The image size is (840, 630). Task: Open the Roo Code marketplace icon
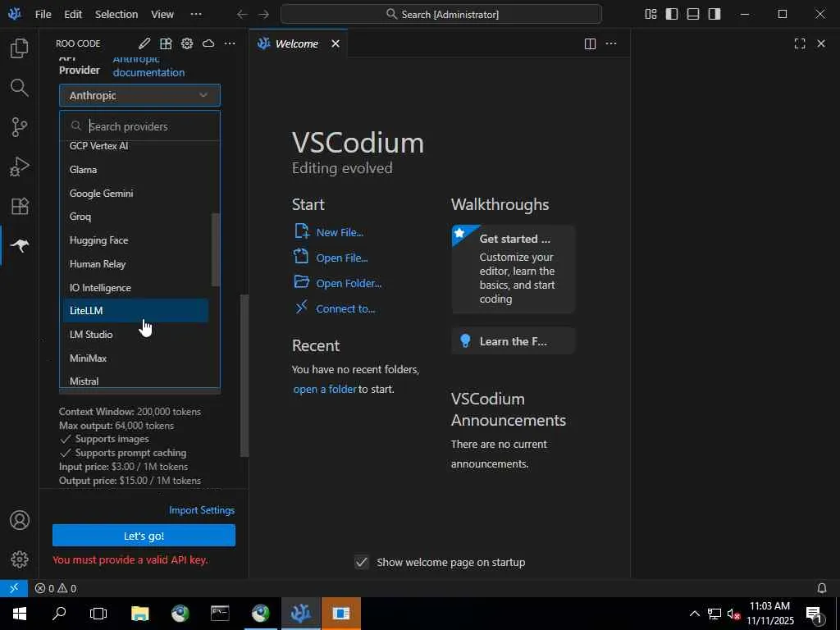click(166, 43)
